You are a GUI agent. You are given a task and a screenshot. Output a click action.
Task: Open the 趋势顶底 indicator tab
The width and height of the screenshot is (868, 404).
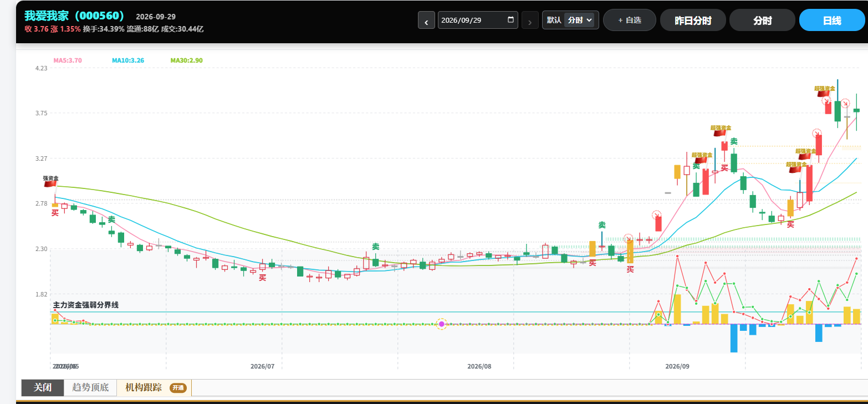[90, 387]
